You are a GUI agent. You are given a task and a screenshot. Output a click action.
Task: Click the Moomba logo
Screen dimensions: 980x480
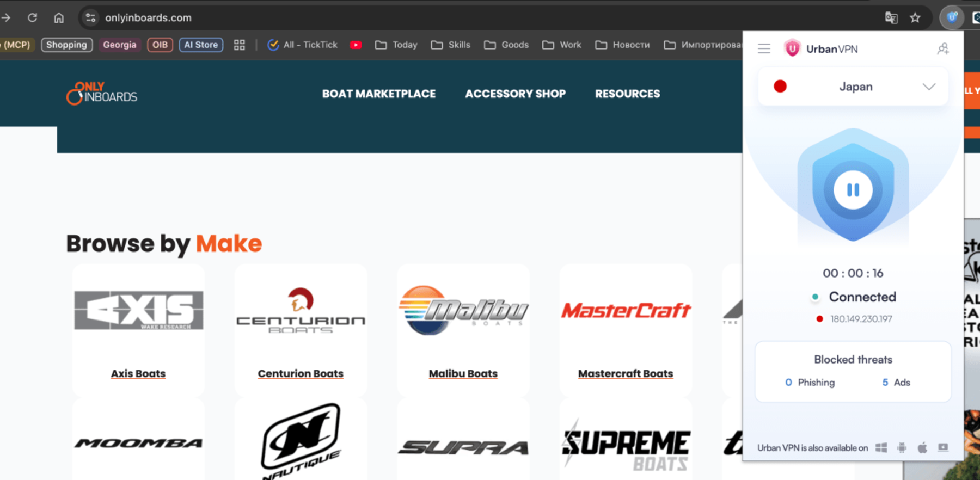pyautogui.click(x=139, y=444)
